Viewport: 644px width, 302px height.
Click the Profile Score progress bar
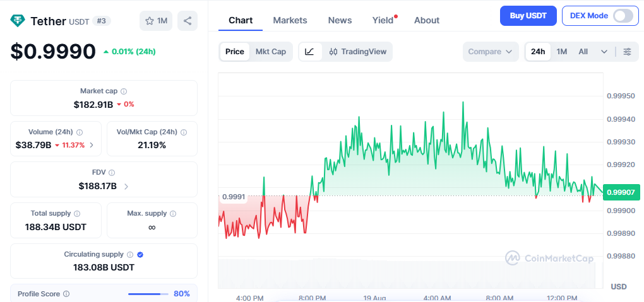(148, 294)
